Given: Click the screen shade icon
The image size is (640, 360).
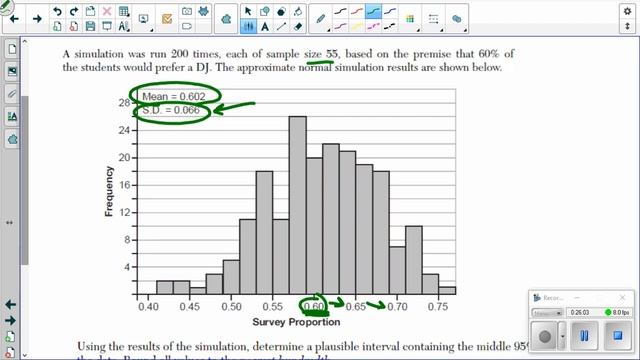Looking at the screenshot, I should click(x=107, y=27).
